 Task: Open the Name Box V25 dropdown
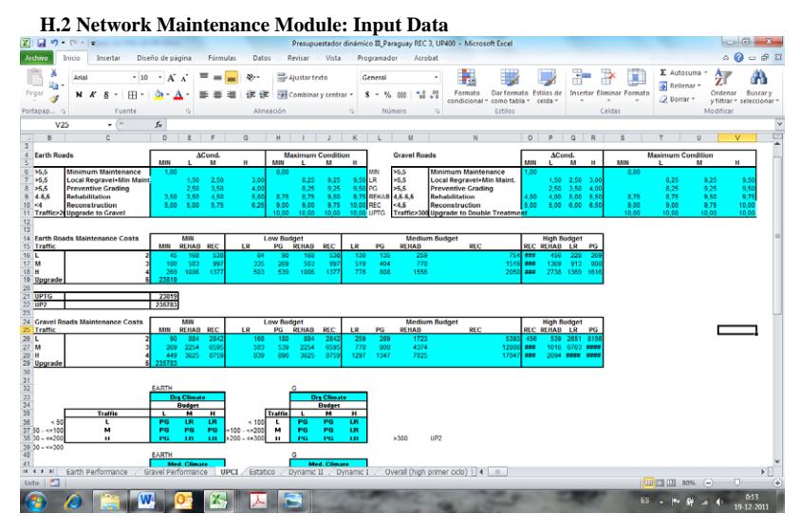110,124
